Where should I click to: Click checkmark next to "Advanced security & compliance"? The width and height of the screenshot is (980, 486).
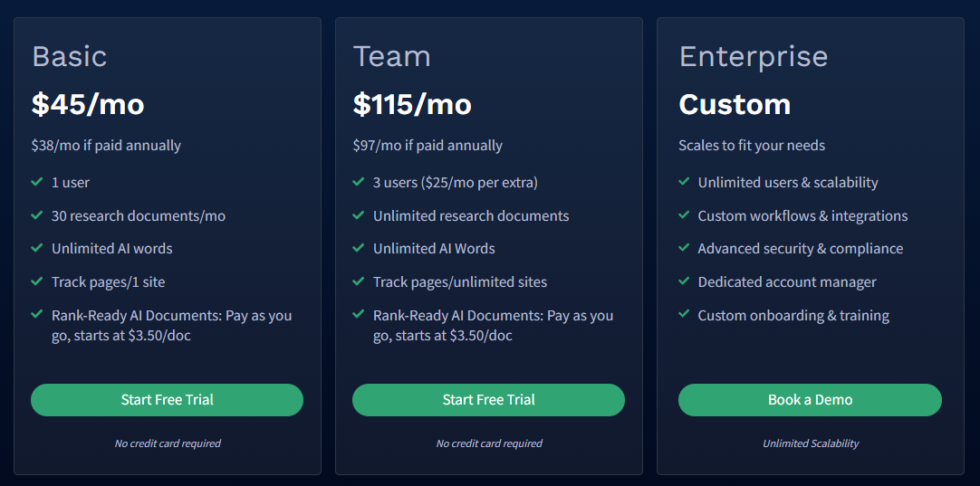pyautogui.click(x=684, y=248)
